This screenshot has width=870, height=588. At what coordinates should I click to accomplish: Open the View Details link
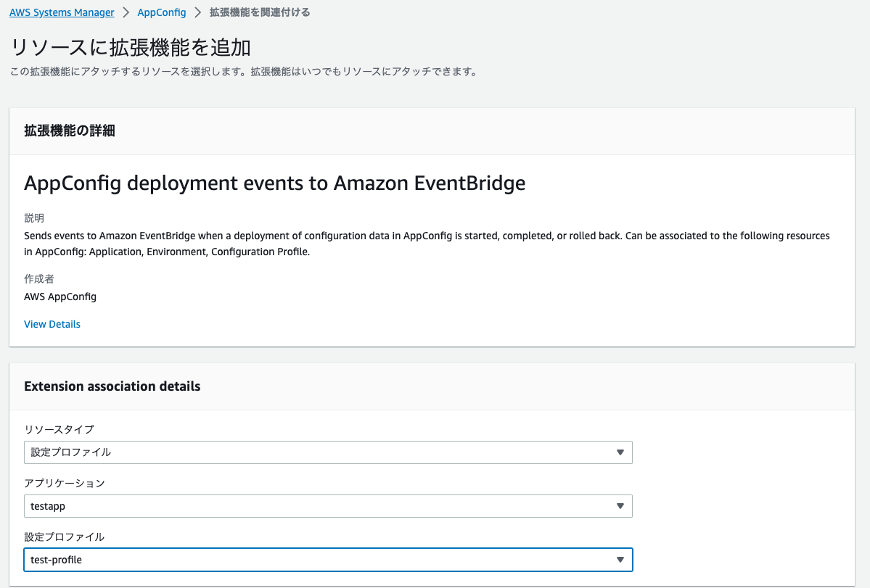52,324
